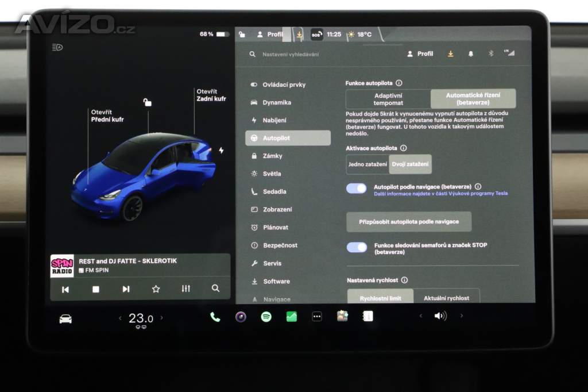Launch Spotify from the bottom dock

click(x=266, y=317)
